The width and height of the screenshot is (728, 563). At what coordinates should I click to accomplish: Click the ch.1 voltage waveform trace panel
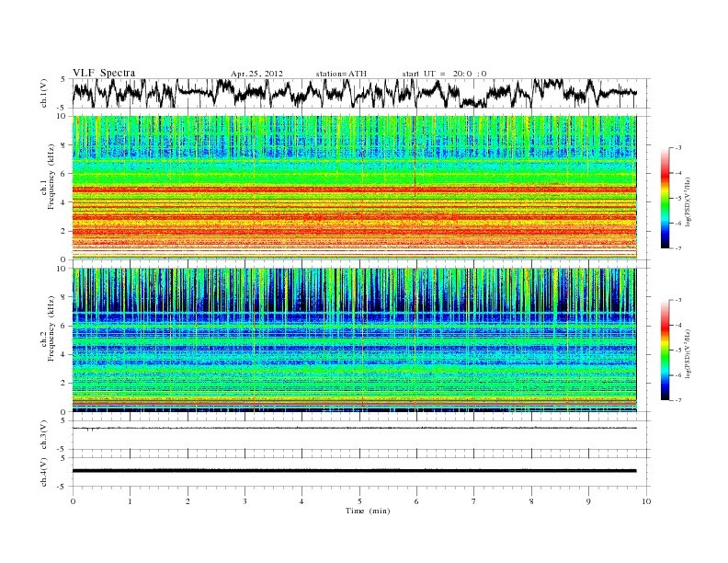[x=360, y=93]
